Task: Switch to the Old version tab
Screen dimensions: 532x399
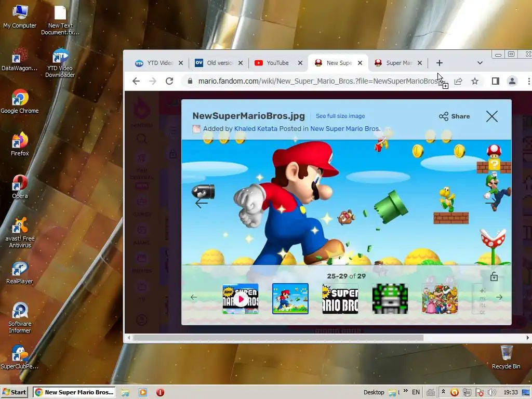Action: pos(215,63)
